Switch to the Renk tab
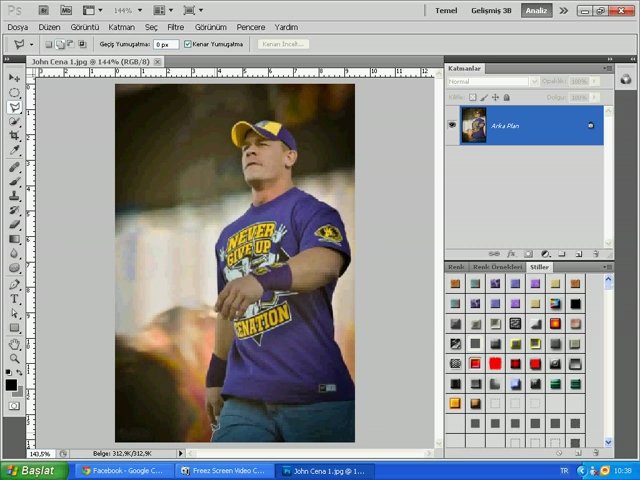Viewport: 640px width, 480px height. tap(456, 267)
